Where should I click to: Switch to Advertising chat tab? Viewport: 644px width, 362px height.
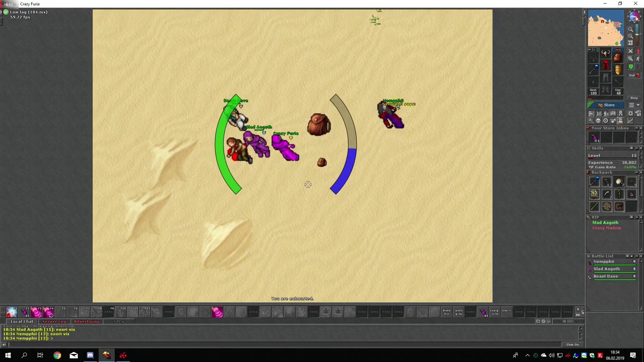click(87, 322)
